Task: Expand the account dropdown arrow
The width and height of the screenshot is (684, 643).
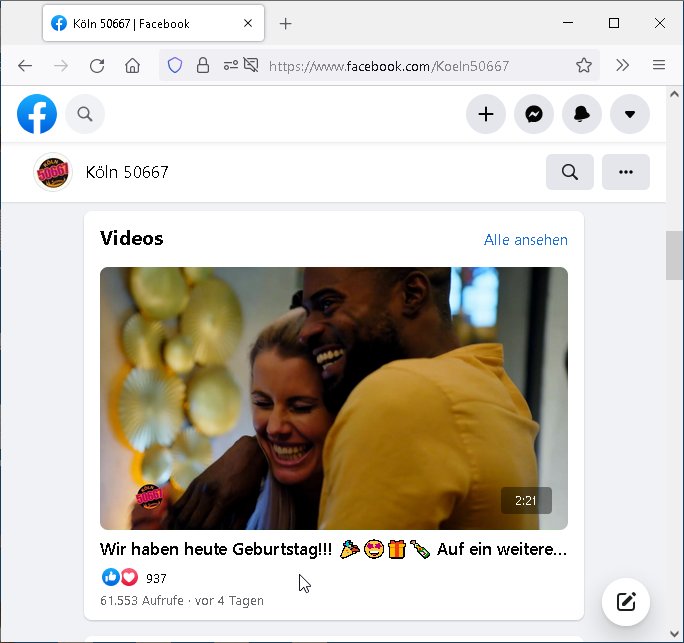Action: [630, 115]
